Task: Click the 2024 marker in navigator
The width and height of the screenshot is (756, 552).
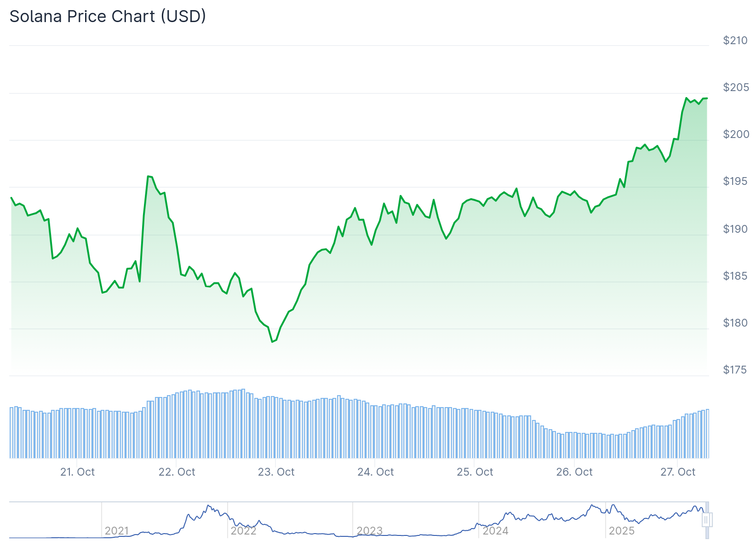Action: coord(495,531)
